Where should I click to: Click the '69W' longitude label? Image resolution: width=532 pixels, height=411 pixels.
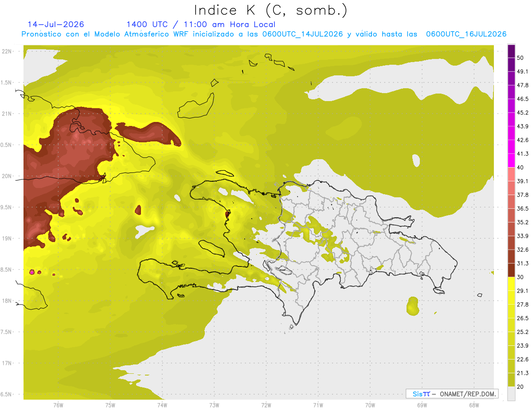pyautogui.click(x=422, y=405)
